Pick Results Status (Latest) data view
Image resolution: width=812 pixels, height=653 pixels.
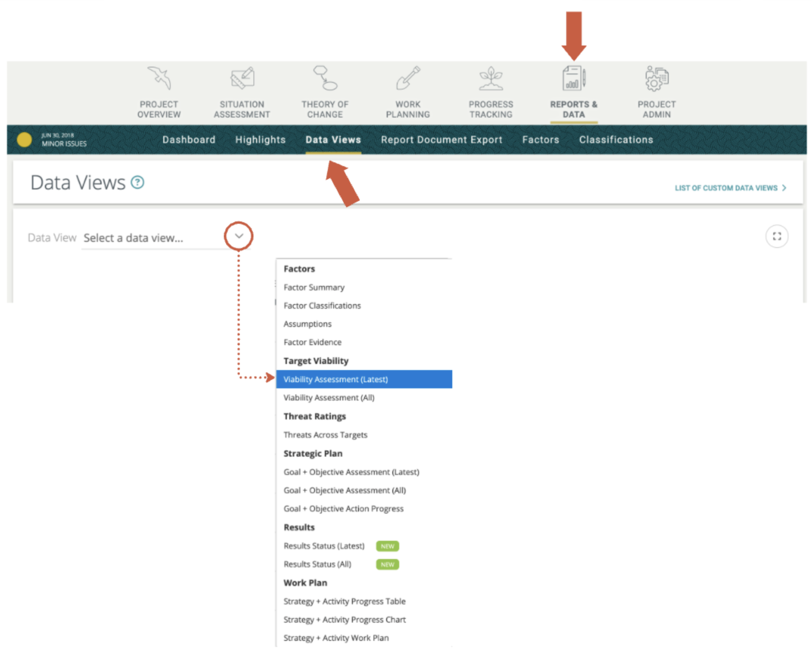(324, 546)
